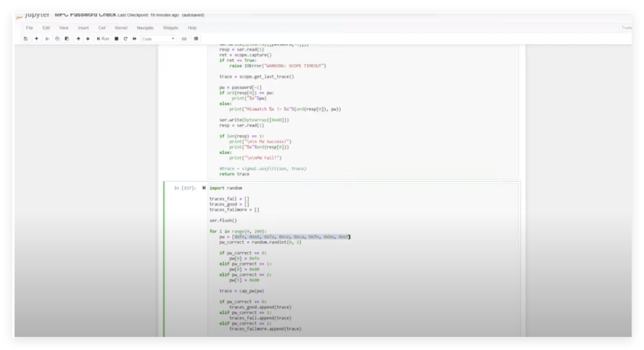Restart the kernel with circular arrow

pos(125,39)
